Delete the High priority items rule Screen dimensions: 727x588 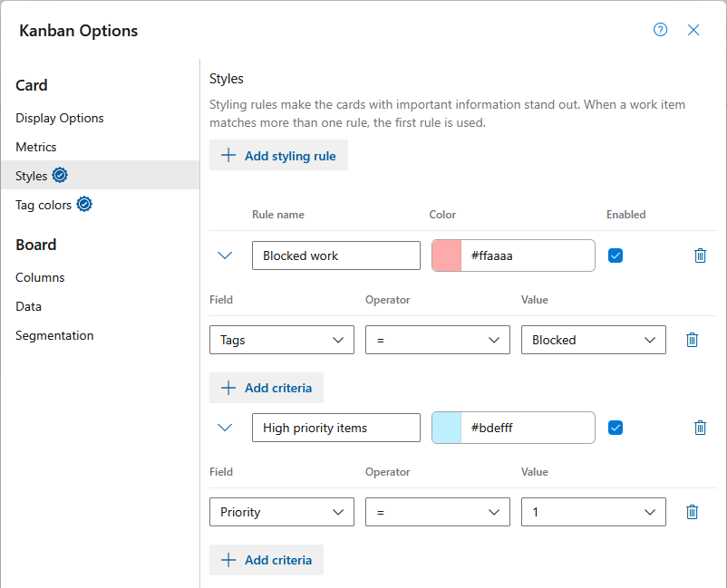point(700,428)
